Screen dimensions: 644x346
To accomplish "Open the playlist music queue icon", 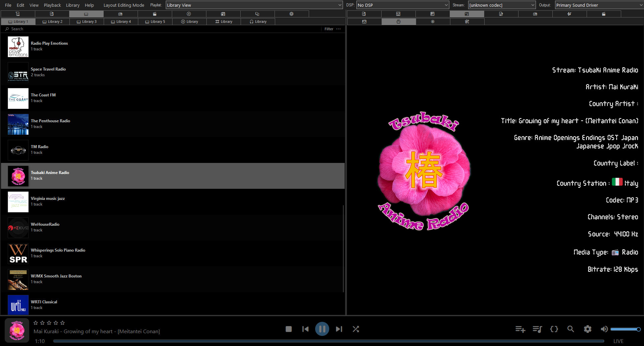I will pyautogui.click(x=537, y=329).
